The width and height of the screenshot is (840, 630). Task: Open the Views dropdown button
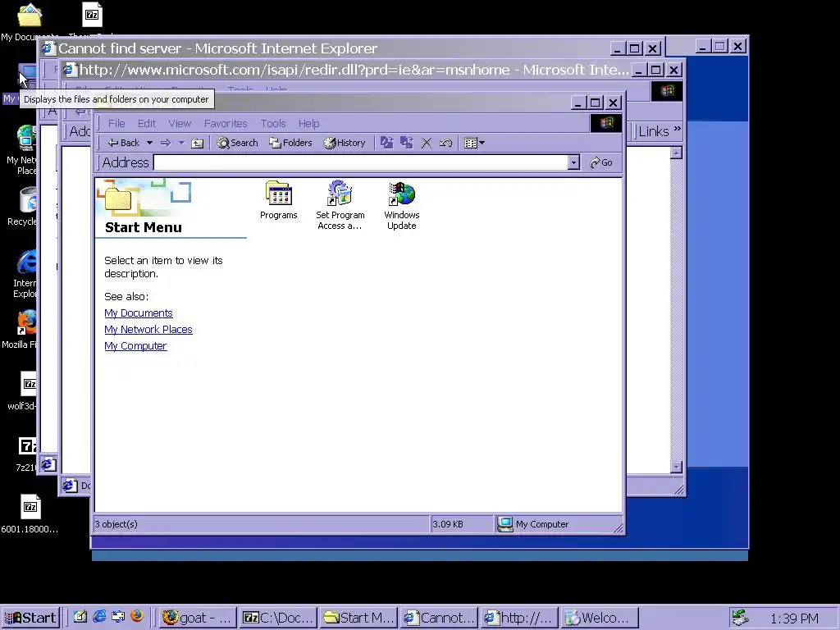tap(474, 143)
